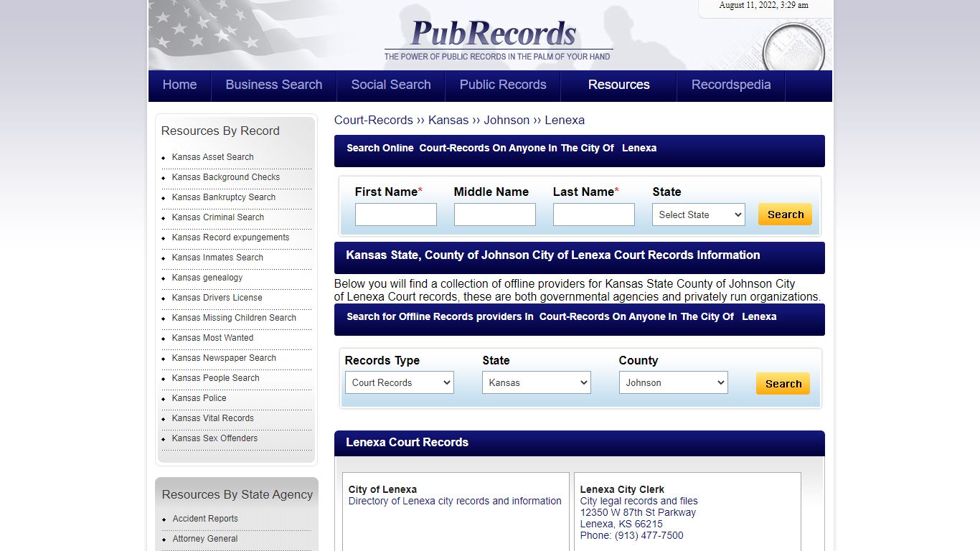Click the Lenexa Court Records header
Viewport: 980px width, 551px height.
tap(407, 442)
